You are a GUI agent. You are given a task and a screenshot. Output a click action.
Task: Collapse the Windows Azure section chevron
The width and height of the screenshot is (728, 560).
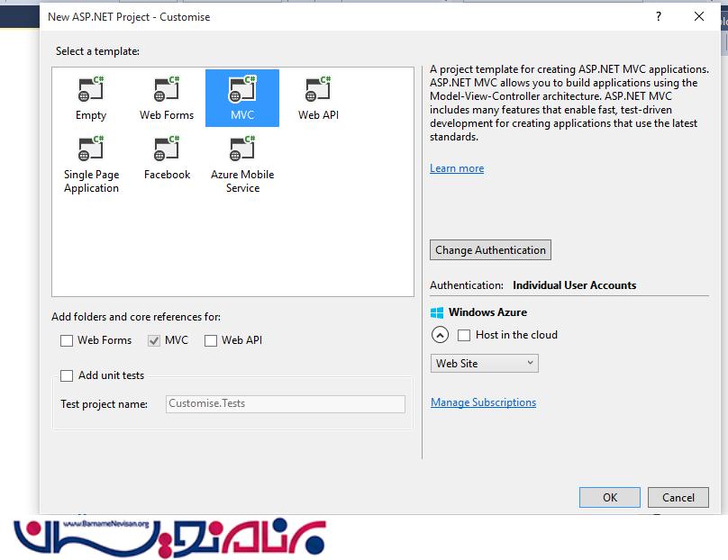click(x=440, y=335)
